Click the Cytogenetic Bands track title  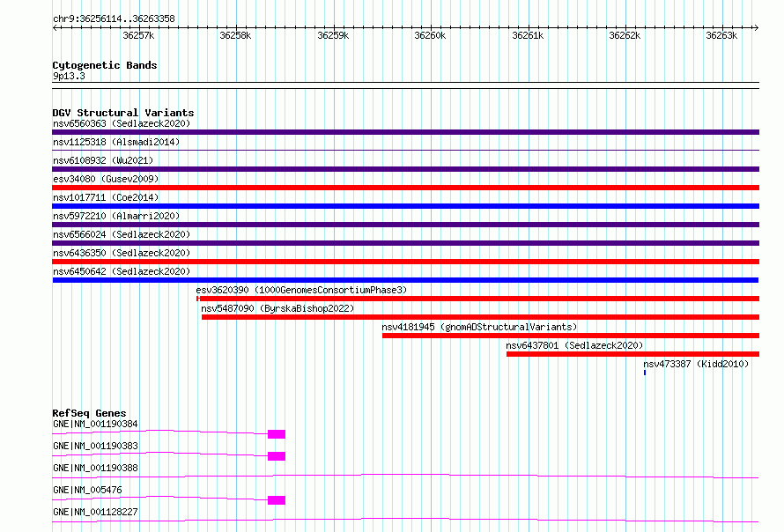coord(105,65)
